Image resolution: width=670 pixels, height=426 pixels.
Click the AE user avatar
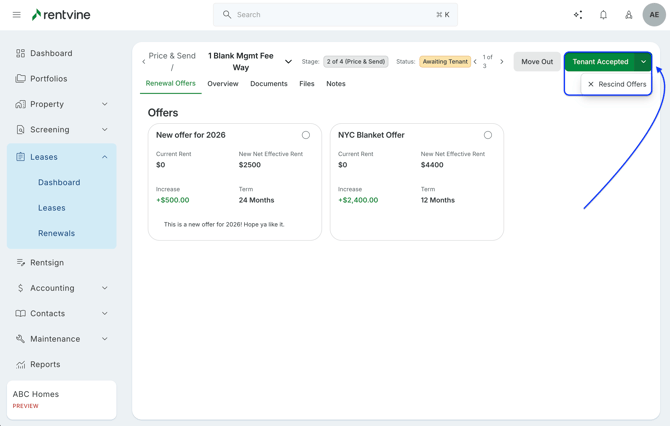point(654,15)
